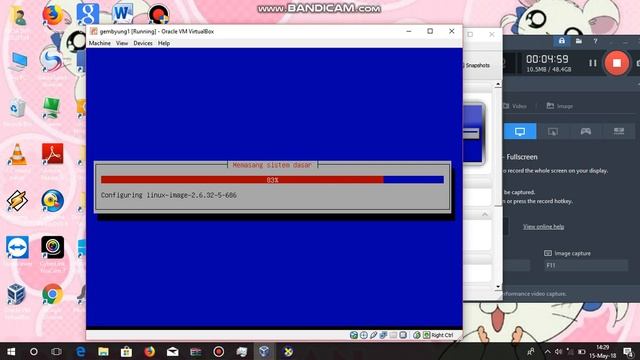Open the Image tab in Bandicam
The height and width of the screenshot is (360, 640).
560,106
